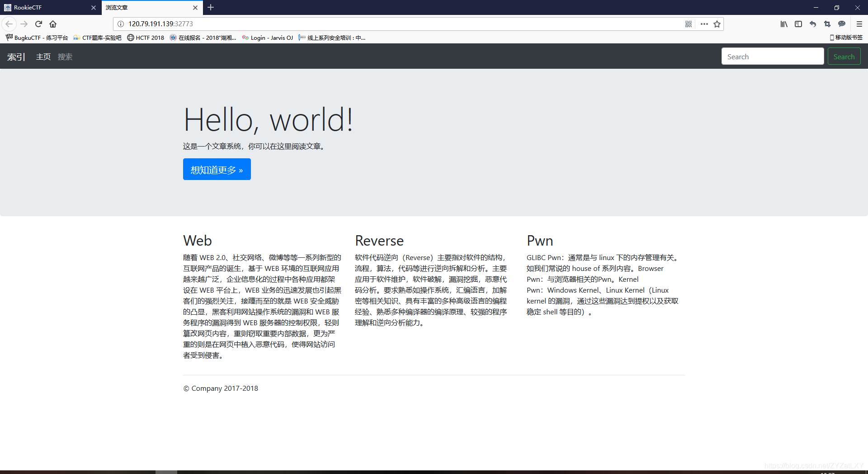This screenshot has width=868, height=474.
Task: Open the browser home page icon
Action: point(53,24)
